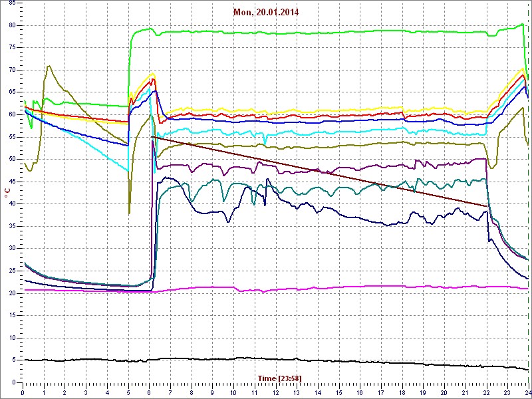
Task: Click the olive curve peak near hour 1
Action: pos(49,66)
